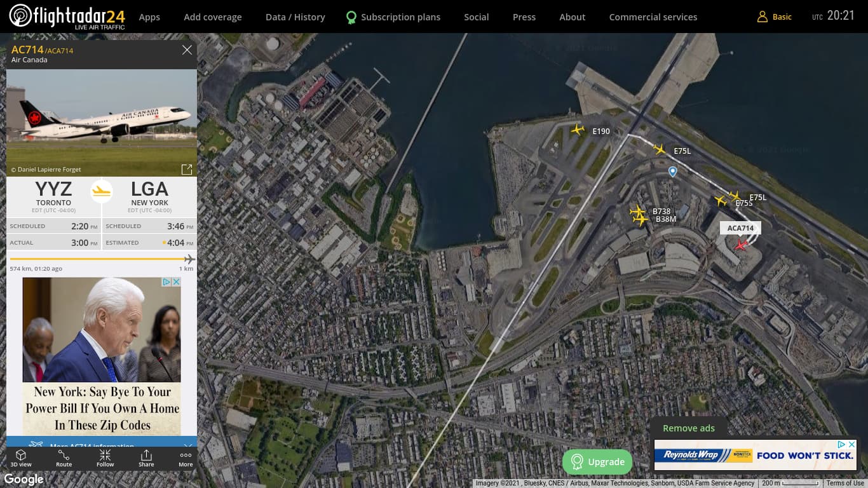The width and height of the screenshot is (868, 488).
Task: Click the 574 km, 01:20 ago text
Action: (36, 269)
